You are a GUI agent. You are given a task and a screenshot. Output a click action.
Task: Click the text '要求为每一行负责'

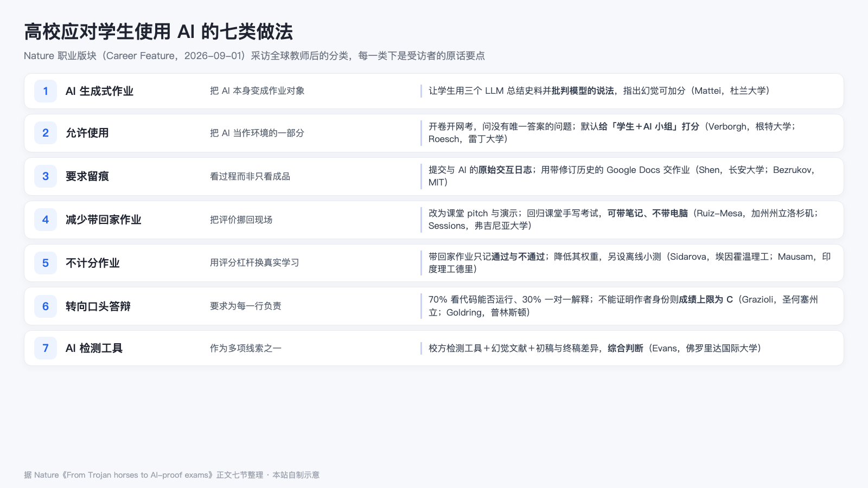point(246,306)
